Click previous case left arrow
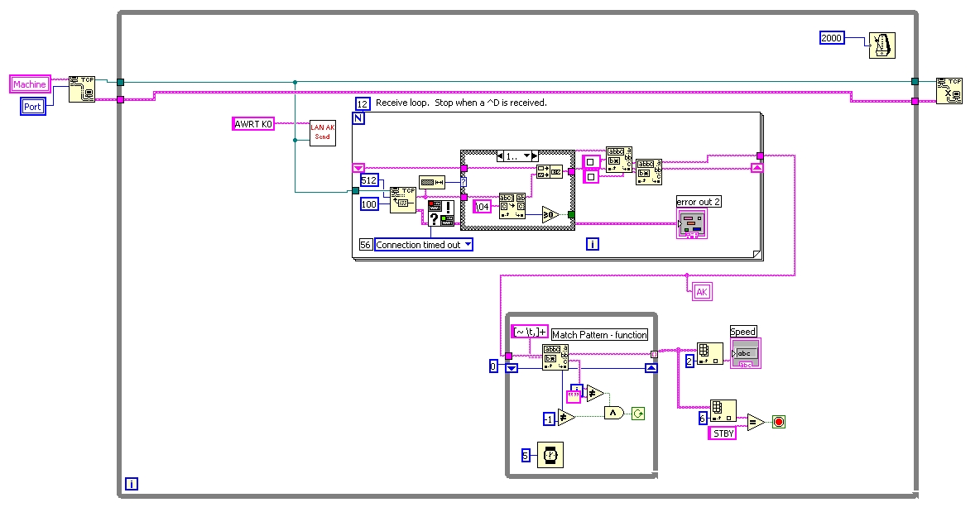 [x=501, y=156]
